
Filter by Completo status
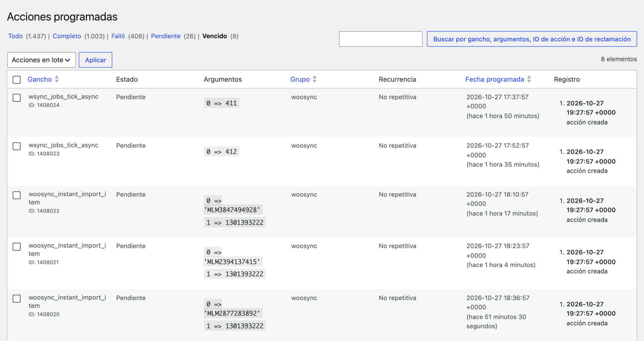(67, 36)
